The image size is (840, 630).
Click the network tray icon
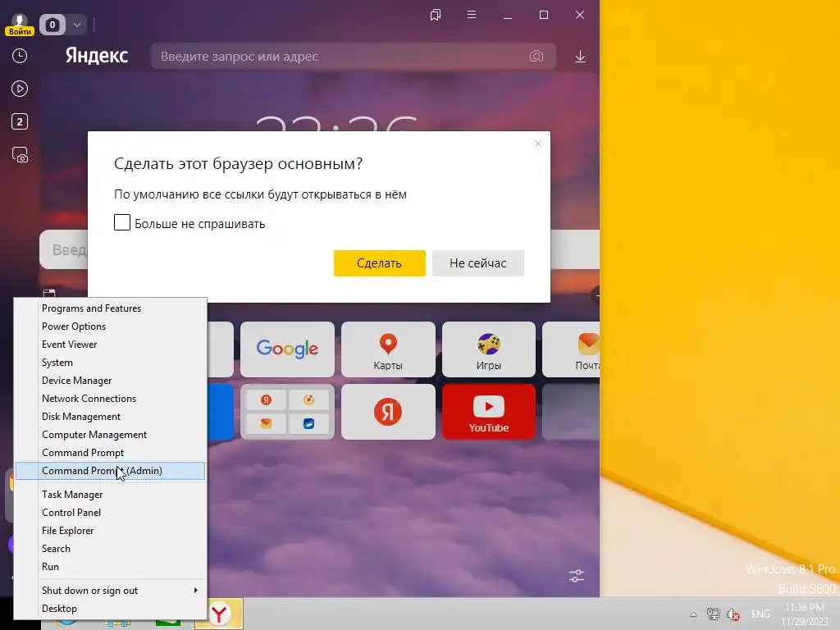point(714,614)
